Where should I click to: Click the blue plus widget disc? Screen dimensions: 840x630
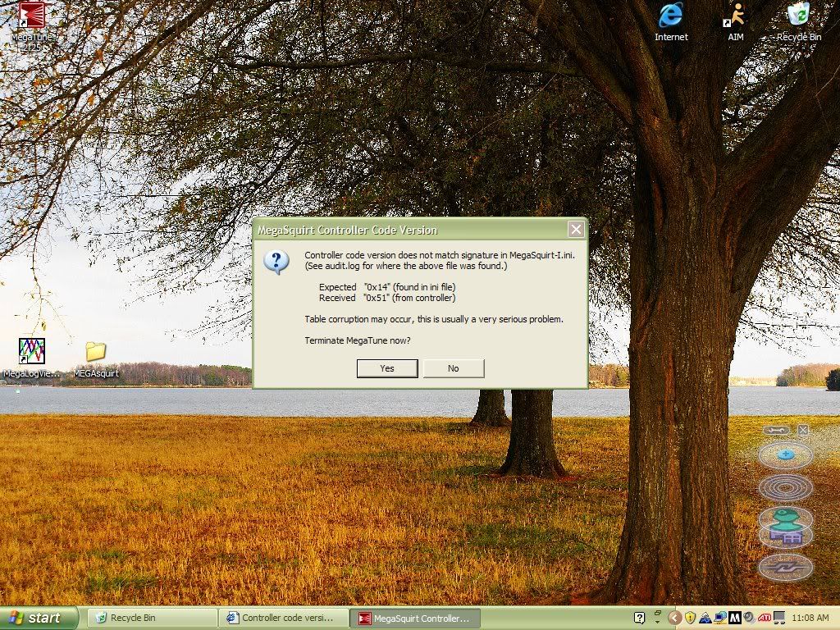coord(785,455)
